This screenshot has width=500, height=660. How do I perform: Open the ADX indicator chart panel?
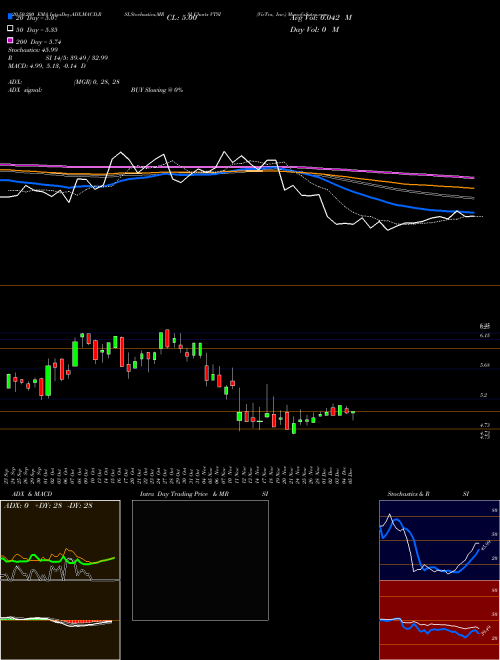[60, 540]
